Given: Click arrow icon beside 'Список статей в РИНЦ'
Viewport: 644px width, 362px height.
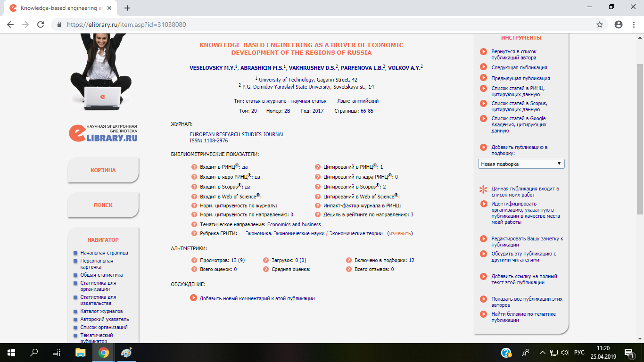Looking at the screenshot, I should click(x=483, y=88).
